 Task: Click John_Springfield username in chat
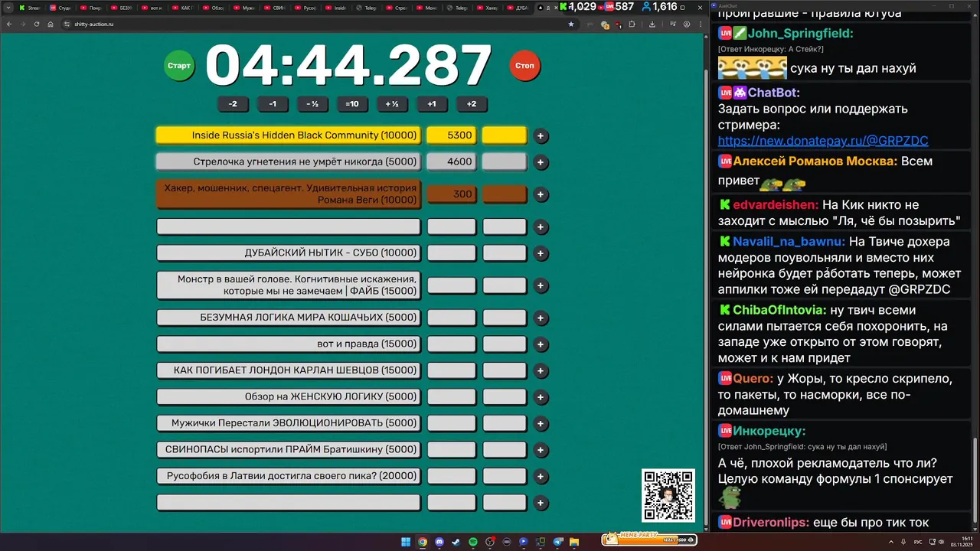[x=800, y=33]
